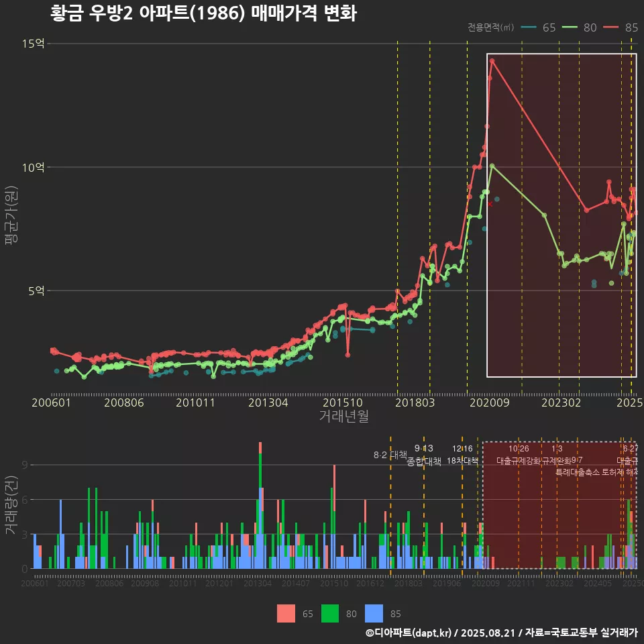The width and height of the screenshot is (644, 644).
Task: Click the '평균가(원)' axis title
Action: 11,215
